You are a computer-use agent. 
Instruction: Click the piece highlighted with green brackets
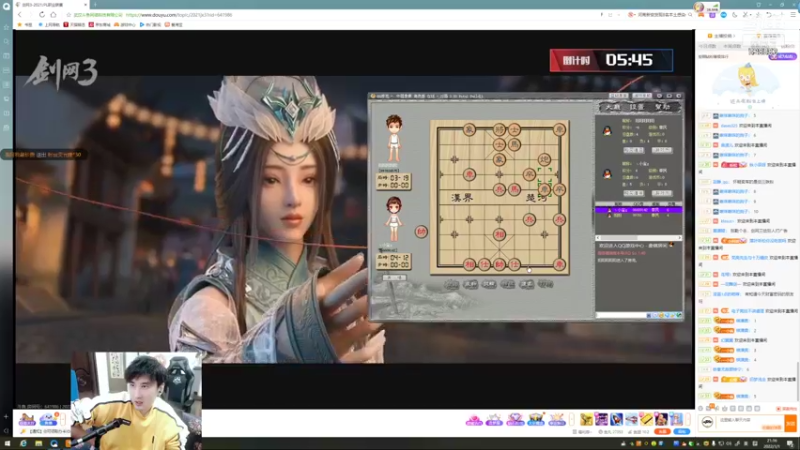(544, 190)
